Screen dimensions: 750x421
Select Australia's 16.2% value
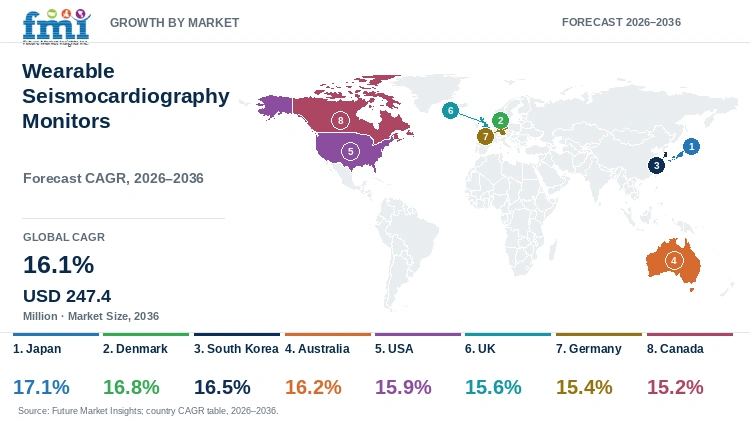click(x=313, y=387)
